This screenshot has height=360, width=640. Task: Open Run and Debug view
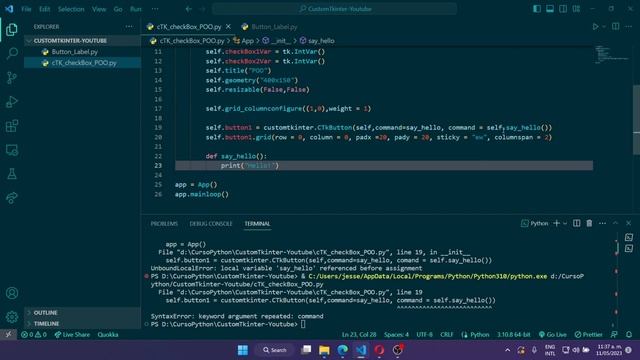[x=12, y=102]
